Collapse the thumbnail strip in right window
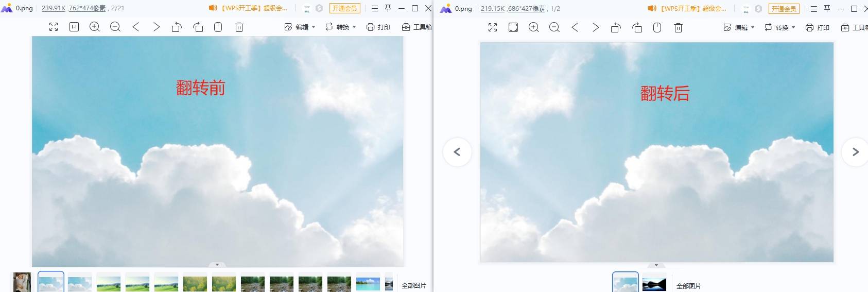868x292 pixels. [656, 265]
